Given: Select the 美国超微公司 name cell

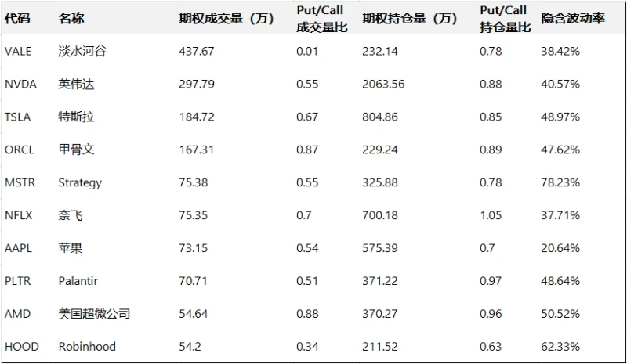Looking at the screenshot, I should pyautogui.click(x=94, y=314).
